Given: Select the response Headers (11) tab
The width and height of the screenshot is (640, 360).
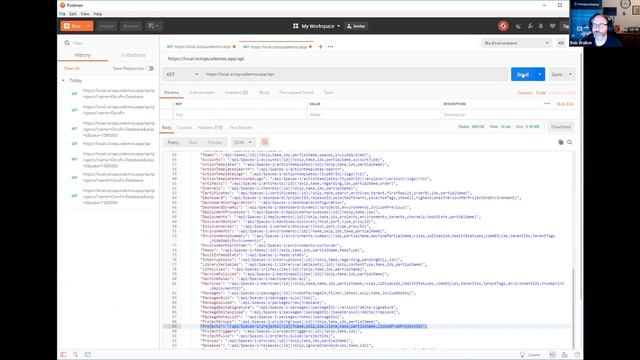Looking at the screenshot, I should (210, 128).
